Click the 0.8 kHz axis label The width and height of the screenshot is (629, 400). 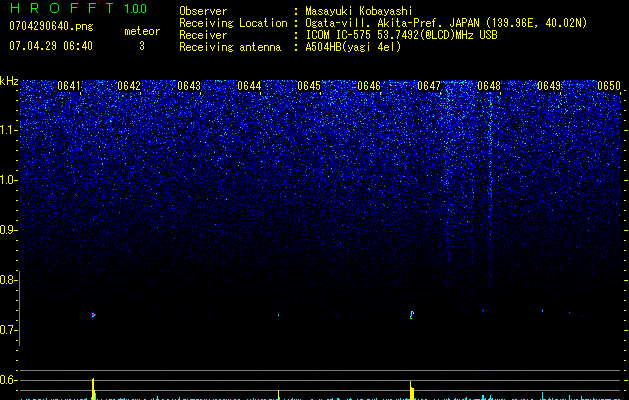pyautogui.click(x=7, y=280)
